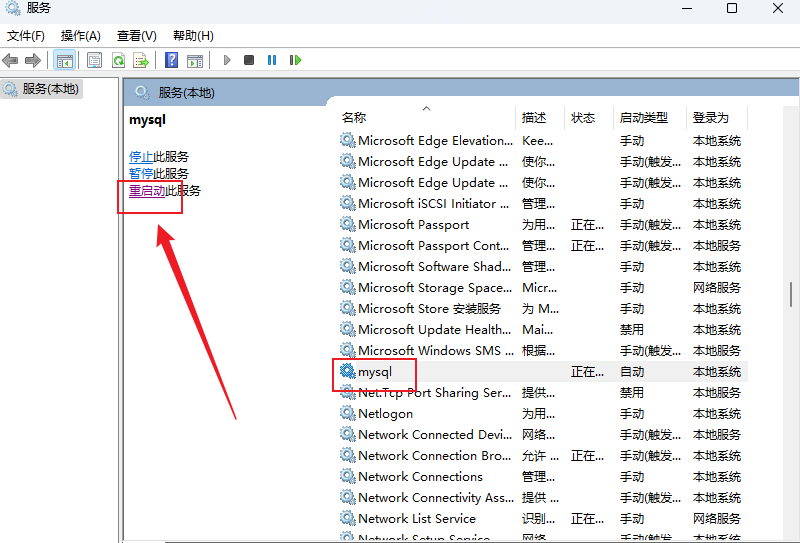Viewport: 800px width, 543px height.
Task: Click gear icon of mysql row
Action: click(347, 371)
